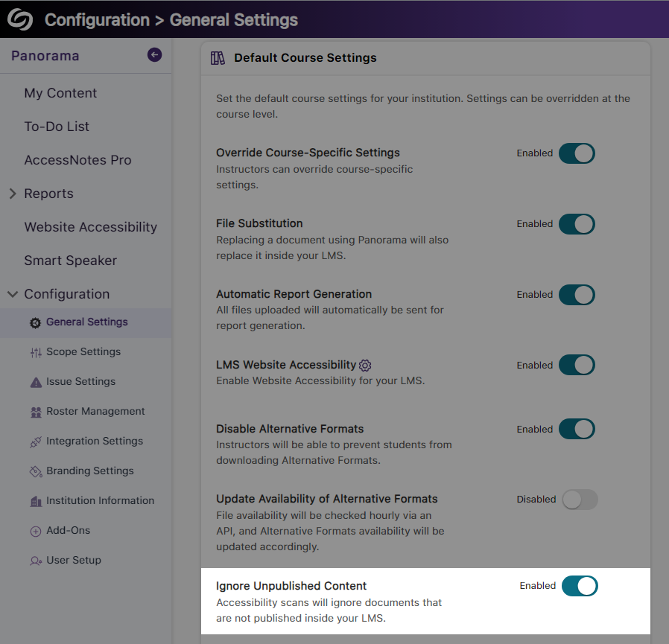Collapse the Configuration section chevron
Image resolution: width=669 pixels, height=644 pixels.
click(13, 294)
